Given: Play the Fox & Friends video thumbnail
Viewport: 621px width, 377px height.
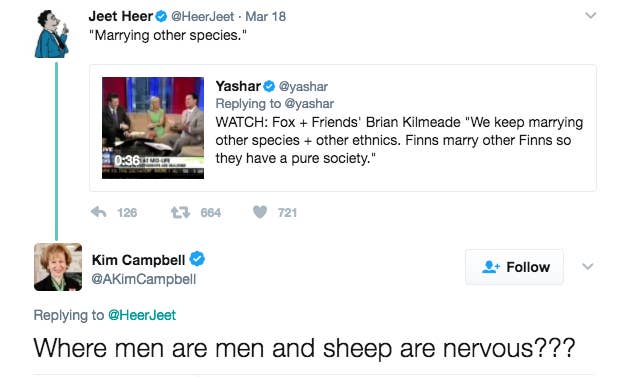Looking at the screenshot, I should pyautogui.click(x=153, y=128).
